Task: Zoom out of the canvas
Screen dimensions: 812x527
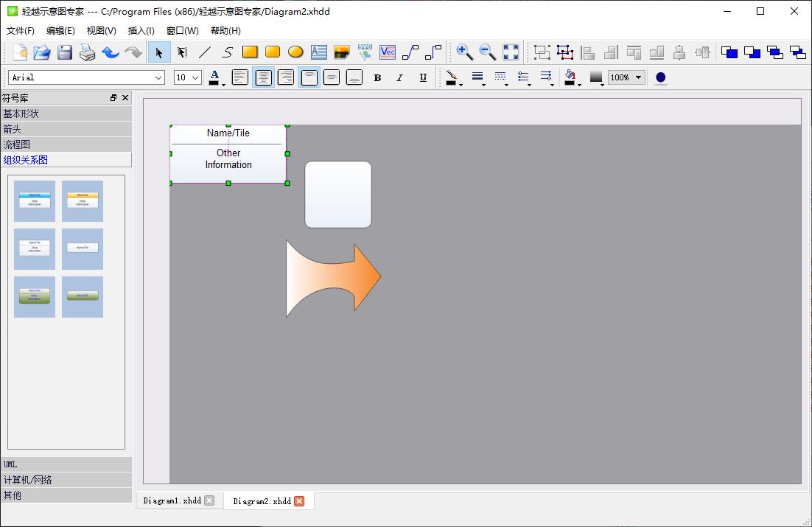Action: pos(487,52)
